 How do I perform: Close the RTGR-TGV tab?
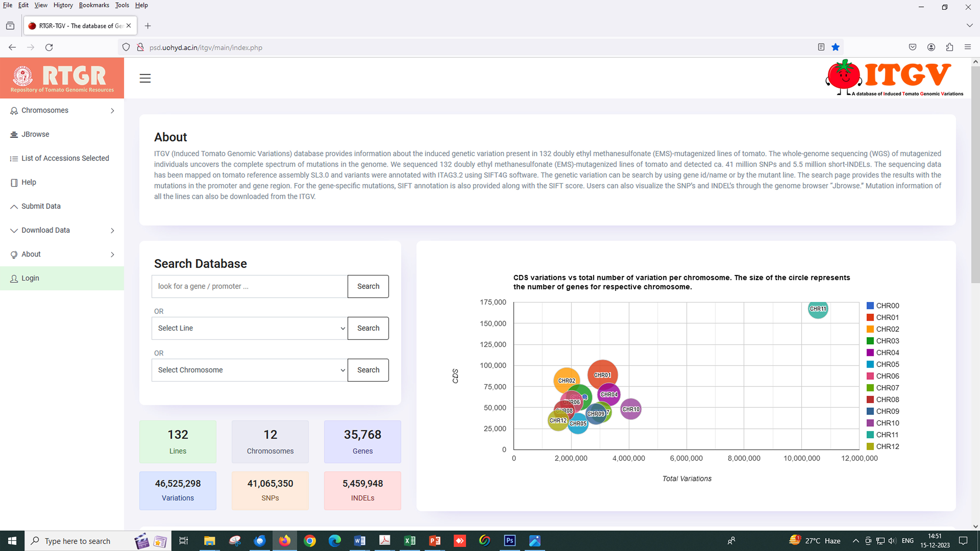129,25
